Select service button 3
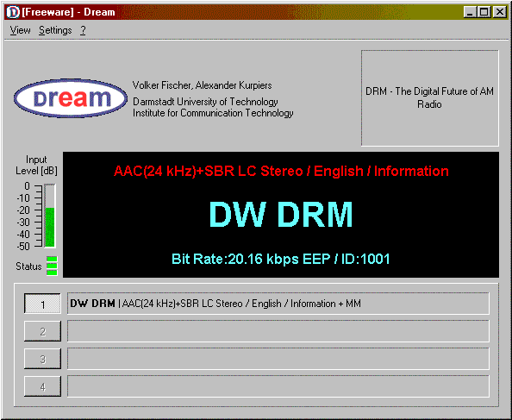This screenshot has width=512, height=420. tap(42, 359)
